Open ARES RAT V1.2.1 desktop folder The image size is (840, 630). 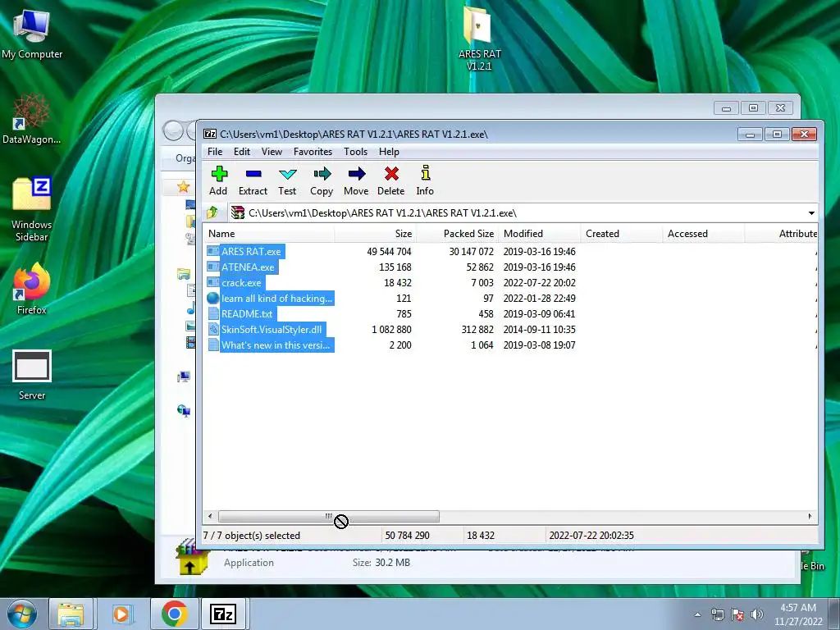pyautogui.click(x=478, y=39)
